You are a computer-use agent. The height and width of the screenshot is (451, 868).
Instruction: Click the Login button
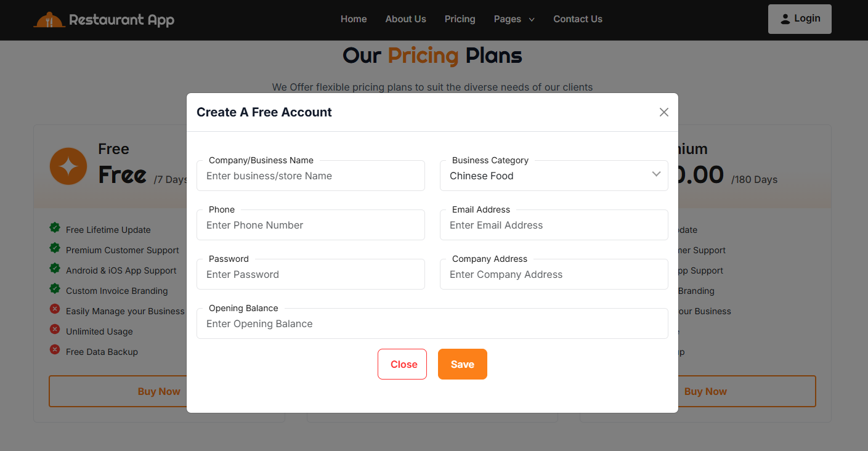(x=799, y=18)
